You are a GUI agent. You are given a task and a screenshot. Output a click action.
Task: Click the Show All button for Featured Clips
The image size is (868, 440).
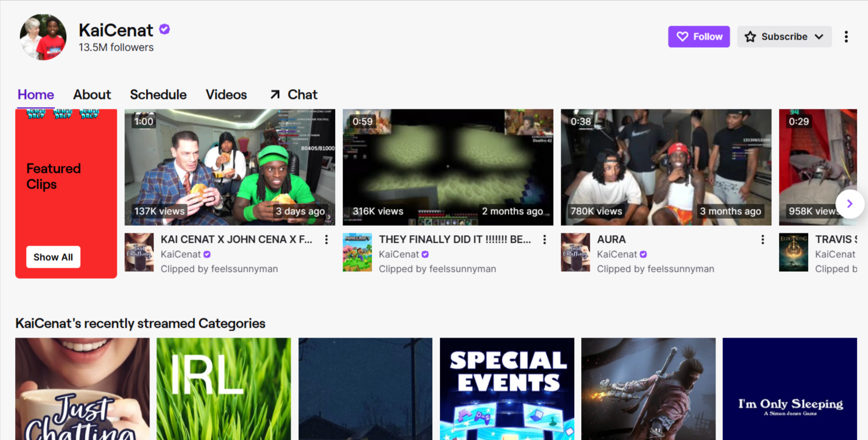tap(53, 257)
